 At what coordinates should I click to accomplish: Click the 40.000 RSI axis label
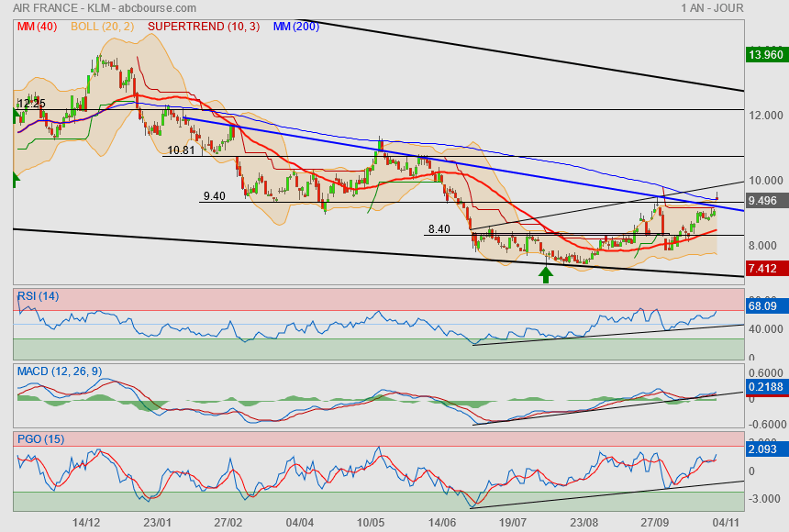pyautogui.click(x=766, y=329)
